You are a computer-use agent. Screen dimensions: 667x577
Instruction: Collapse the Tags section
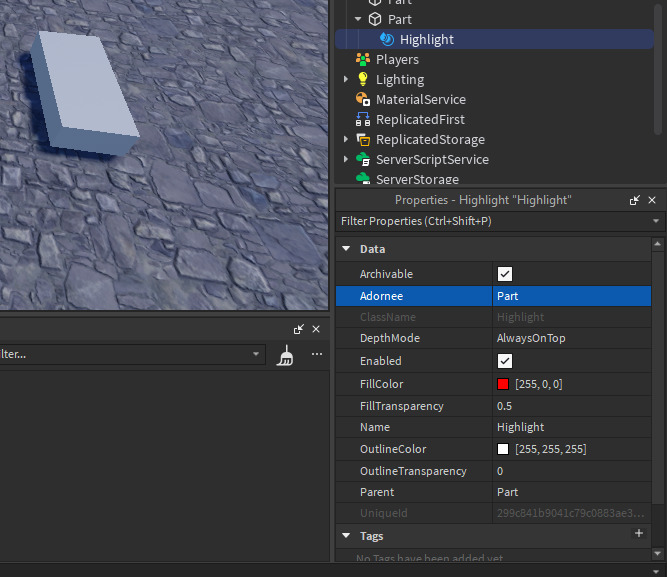tap(346, 537)
